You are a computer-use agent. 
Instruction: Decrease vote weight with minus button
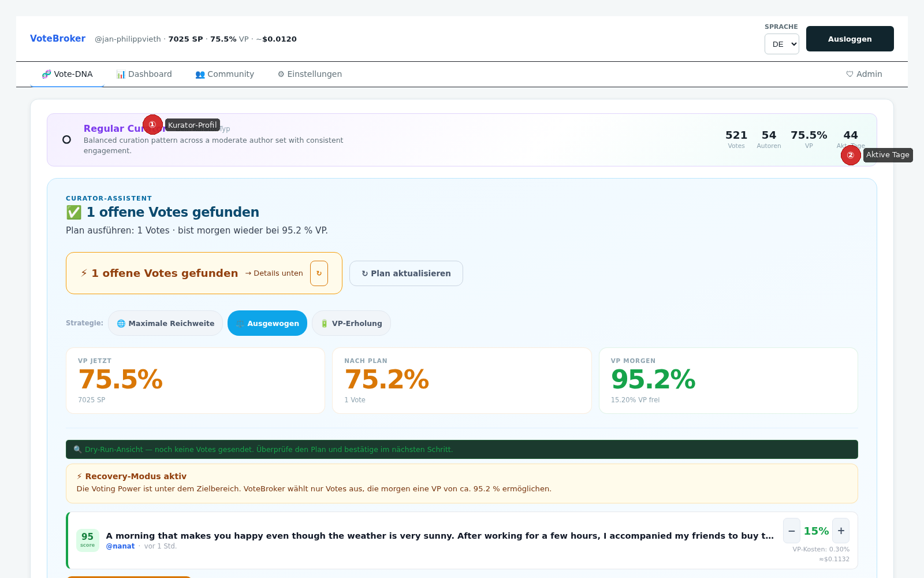[791, 531]
